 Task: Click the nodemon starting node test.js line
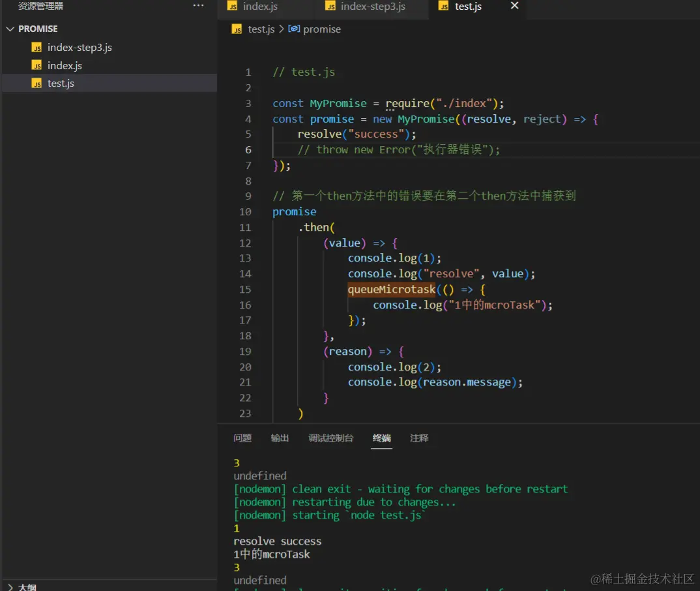tap(329, 515)
